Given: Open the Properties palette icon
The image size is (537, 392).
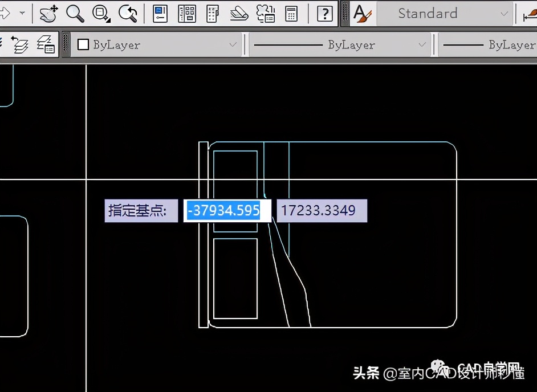Looking at the screenshot, I should (x=160, y=14).
